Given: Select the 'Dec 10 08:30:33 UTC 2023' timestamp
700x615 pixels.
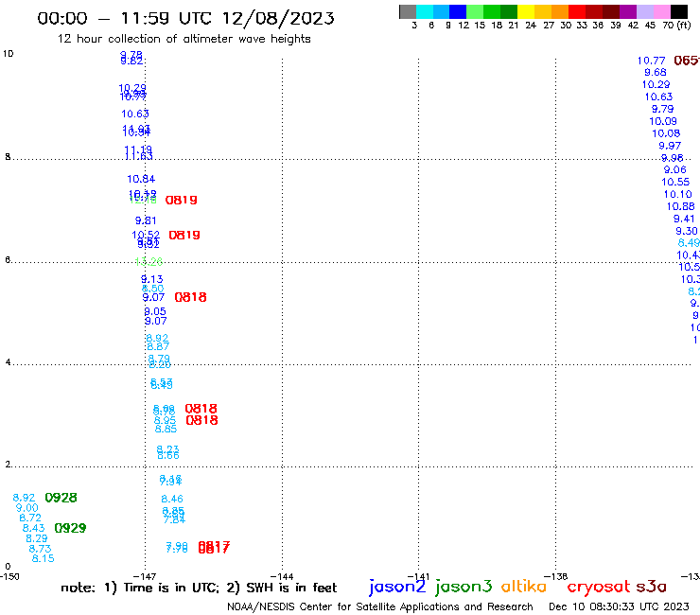Looking at the screenshot, I should click(619, 606).
